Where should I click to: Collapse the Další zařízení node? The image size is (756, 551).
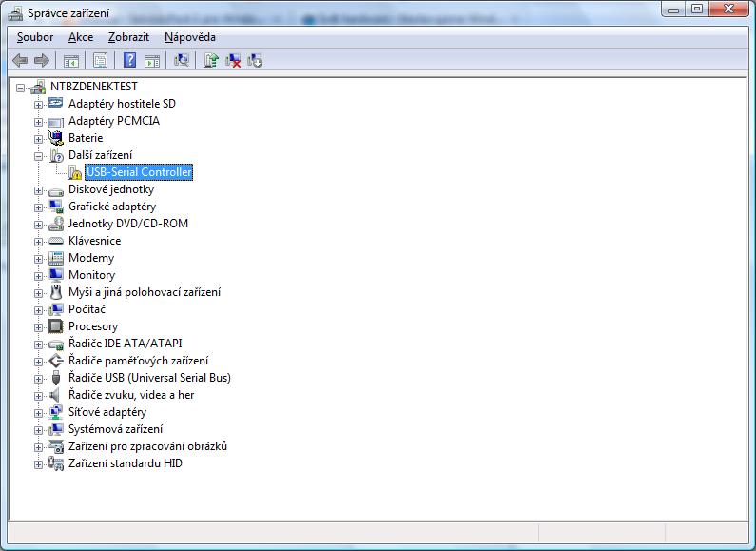[38, 156]
